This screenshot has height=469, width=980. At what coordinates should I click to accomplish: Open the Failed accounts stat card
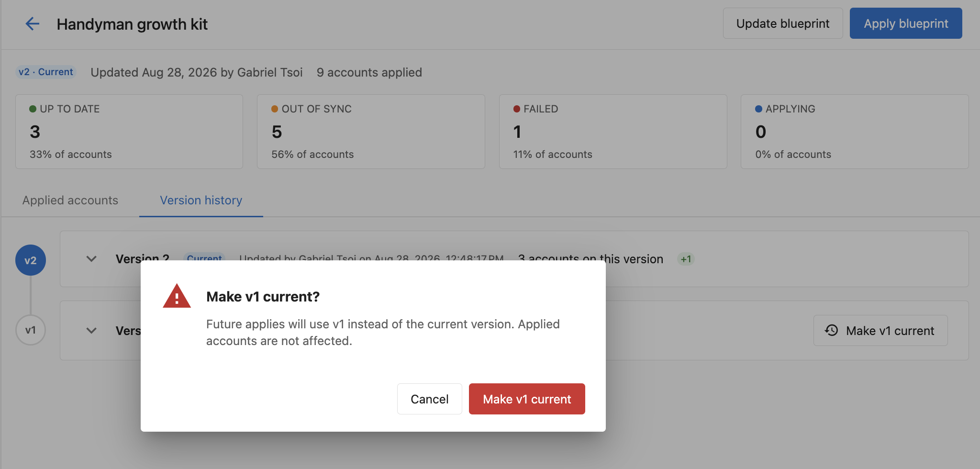coord(613,132)
